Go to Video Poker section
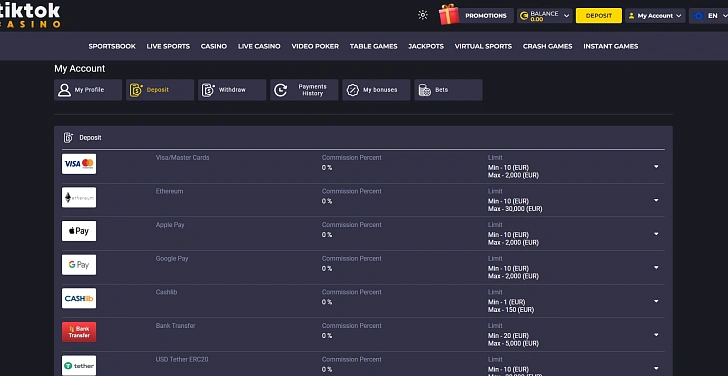Viewport: 728px width, 376px height. coord(315,46)
